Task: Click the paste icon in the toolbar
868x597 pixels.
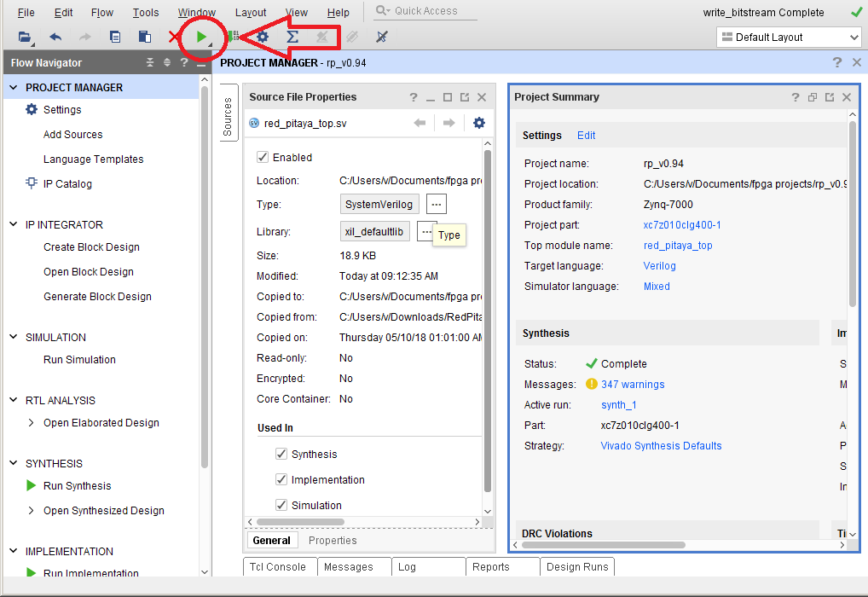Action: [x=145, y=38]
